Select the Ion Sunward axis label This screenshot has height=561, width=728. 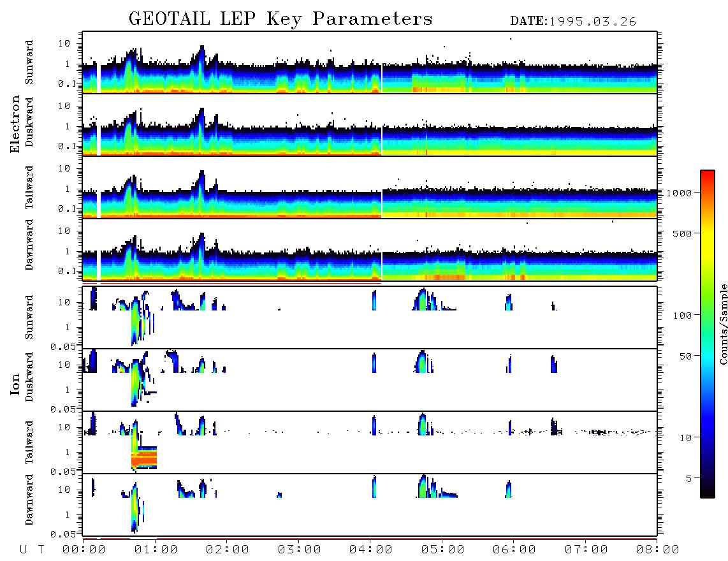pyautogui.click(x=29, y=317)
